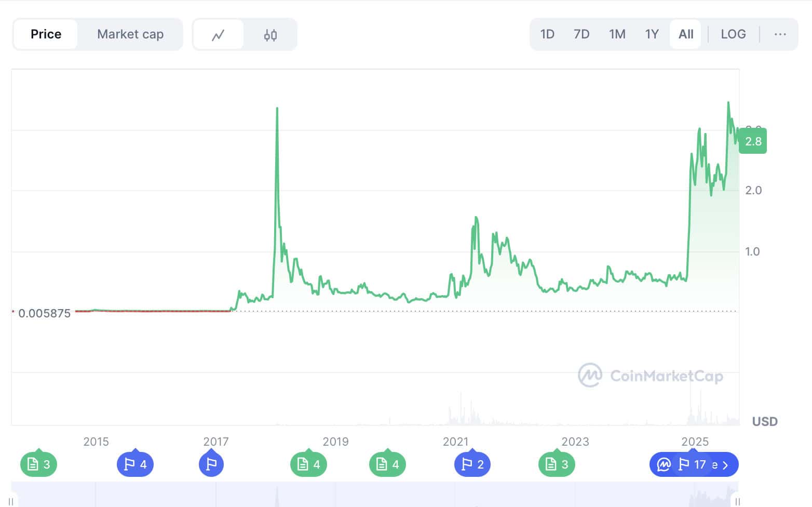Open the blue flag event marker labeled 4
Image resolution: width=812 pixels, height=507 pixels.
coord(135,464)
